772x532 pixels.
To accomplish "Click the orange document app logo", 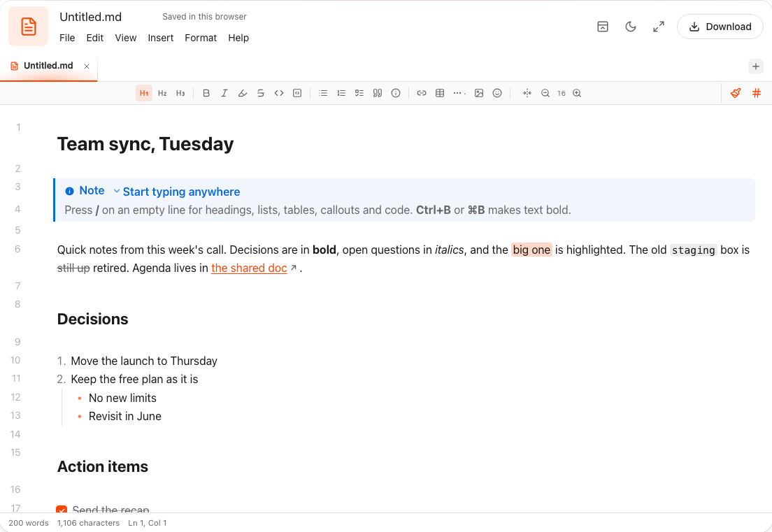I will coord(29,27).
